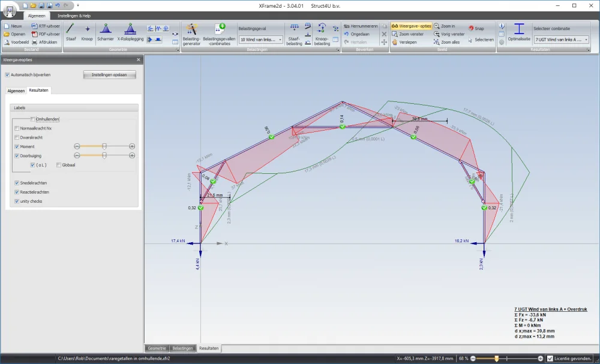Uncheck the Reactiekrachten checkbox
Viewport: 600px width, 364px height.
pyautogui.click(x=17, y=192)
